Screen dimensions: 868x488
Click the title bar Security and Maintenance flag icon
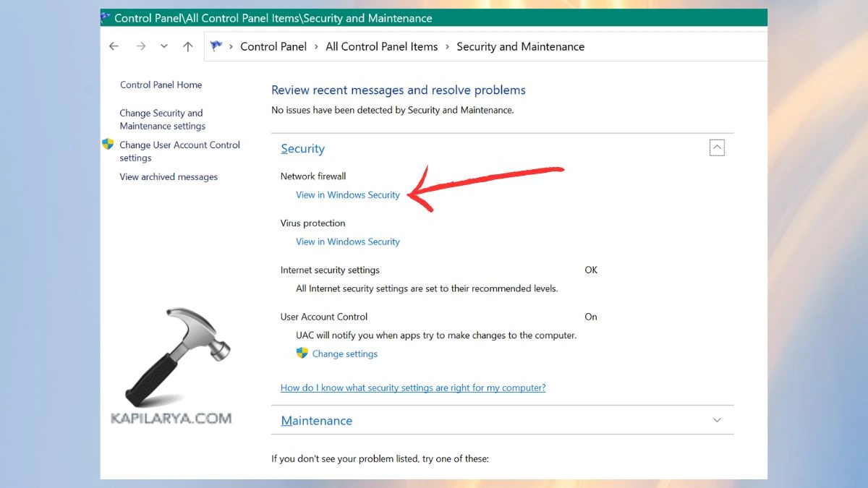106,17
